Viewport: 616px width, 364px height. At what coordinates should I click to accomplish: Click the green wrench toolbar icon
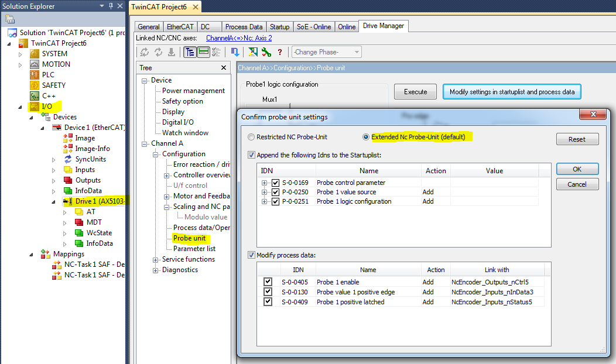pyautogui.click(x=266, y=52)
